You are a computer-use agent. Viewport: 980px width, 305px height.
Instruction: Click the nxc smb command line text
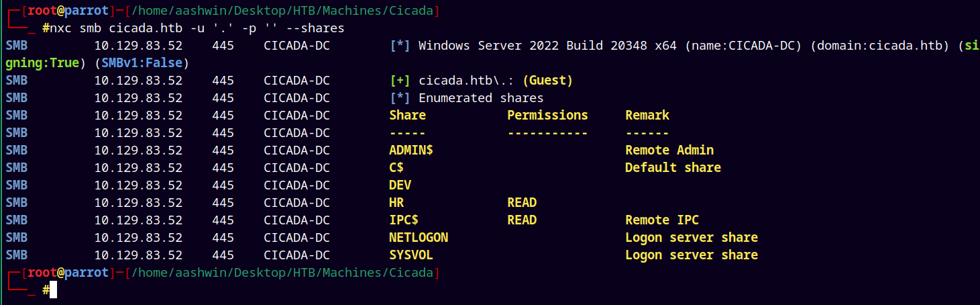click(197, 28)
